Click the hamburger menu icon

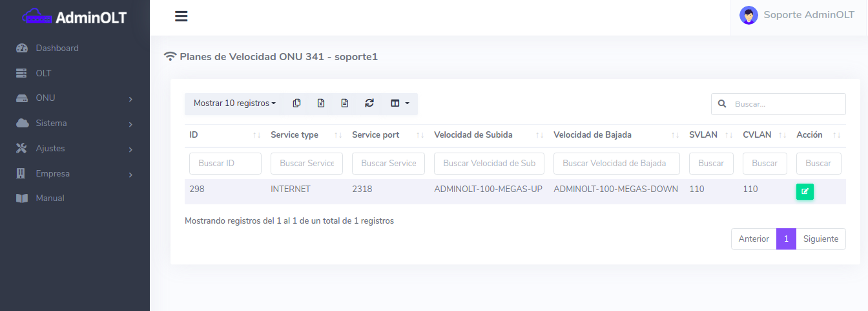click(x=181, y=17)
